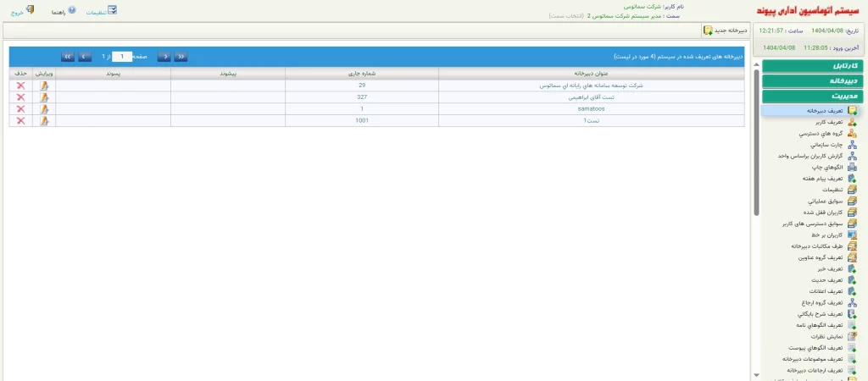Screen dimensions: 868x381
Task: Click the current number cell '29'
Action: point(362,86)
